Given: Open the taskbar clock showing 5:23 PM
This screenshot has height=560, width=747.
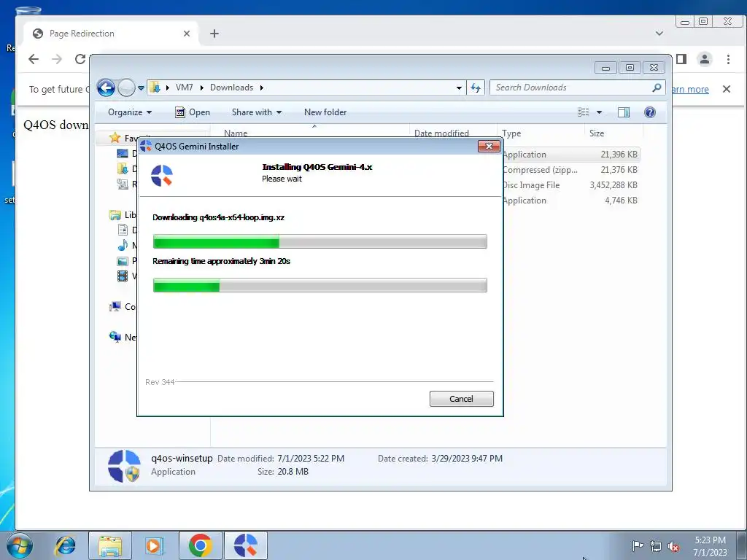Looking at the screenshot, I should tap(710, 546).
